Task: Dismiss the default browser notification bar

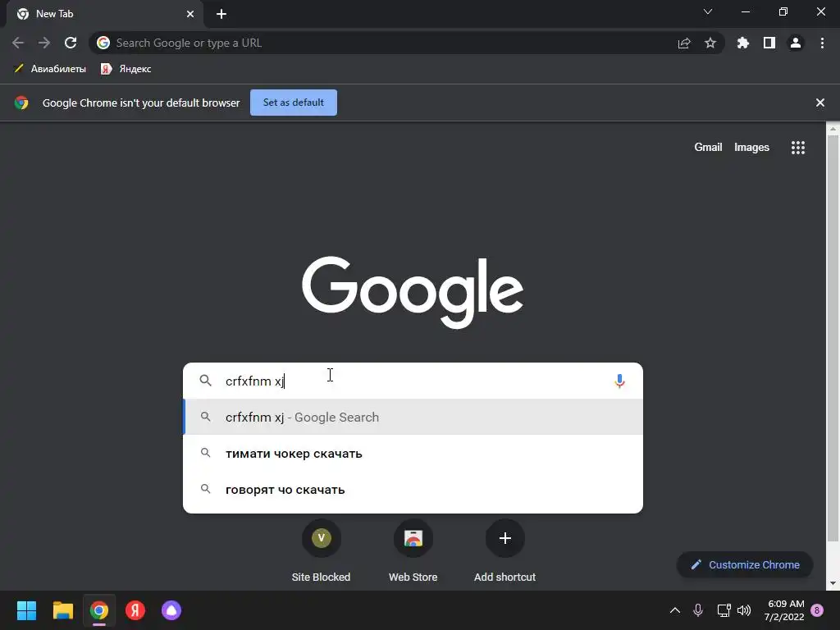Action: (820, 103)
